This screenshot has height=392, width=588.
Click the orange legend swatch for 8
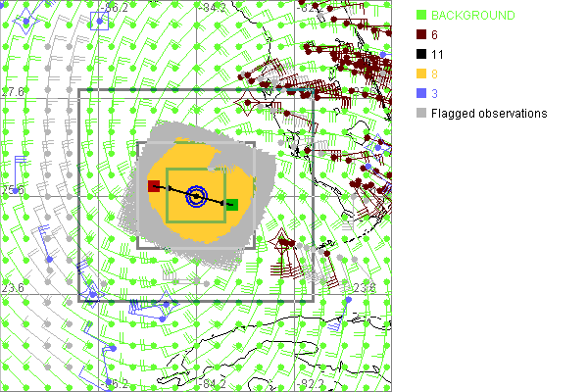tap(420, 74)
